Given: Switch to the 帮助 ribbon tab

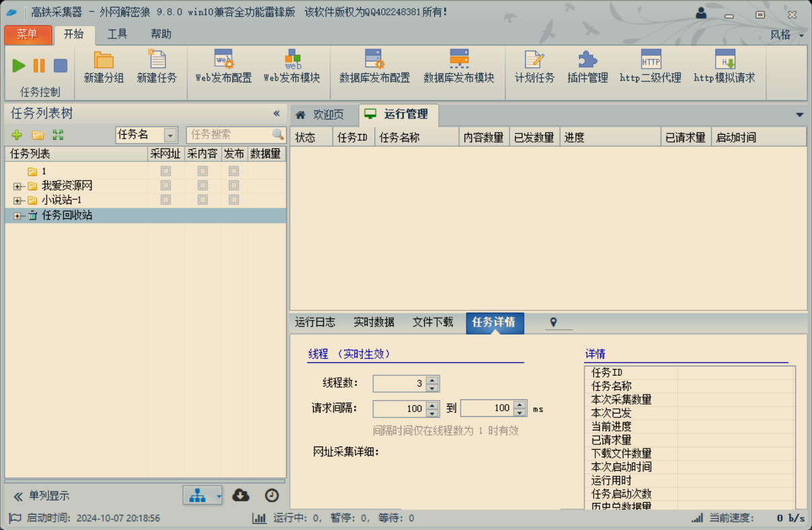Looking at the screenshot, I should (161, 34).
